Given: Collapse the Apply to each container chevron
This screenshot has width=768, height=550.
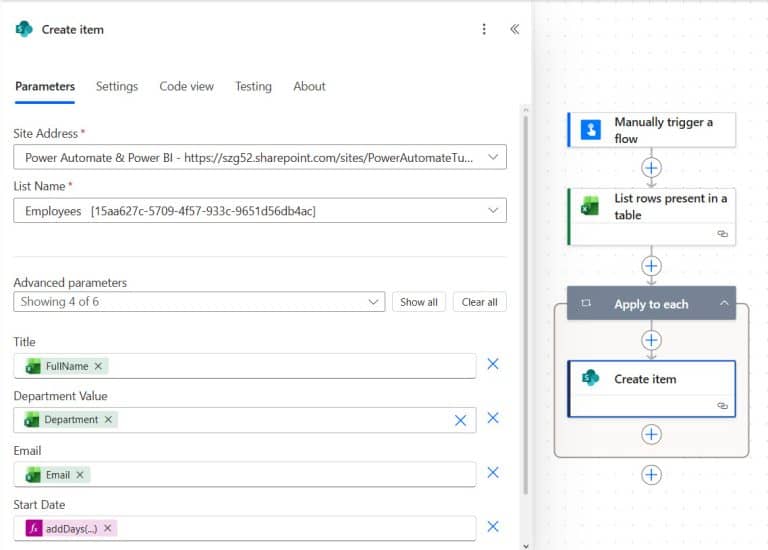Looking at the screenshot, I should (x=724, y=304).
